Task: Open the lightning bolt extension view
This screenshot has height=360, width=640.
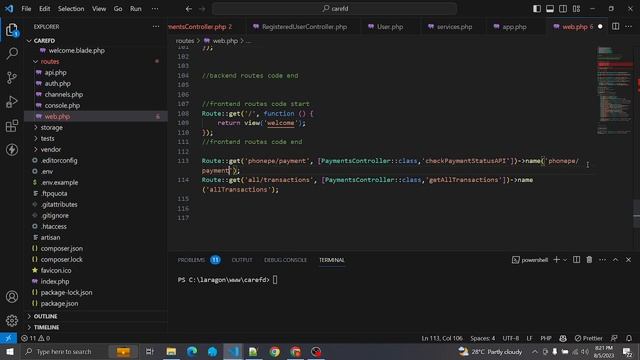Action: pyautogui.click(x=12, y=149)
